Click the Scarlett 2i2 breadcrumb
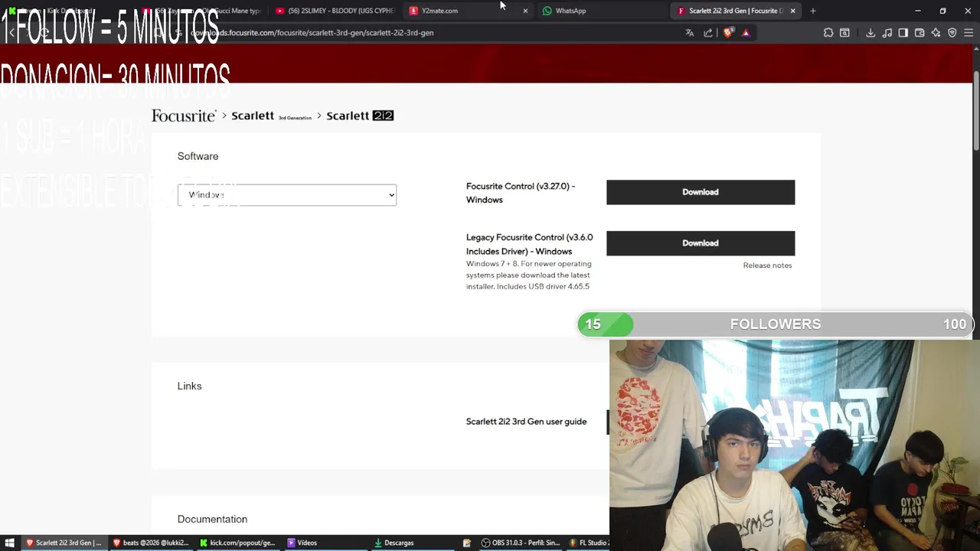Screen dimensions: 980x551 pos(360,116)
